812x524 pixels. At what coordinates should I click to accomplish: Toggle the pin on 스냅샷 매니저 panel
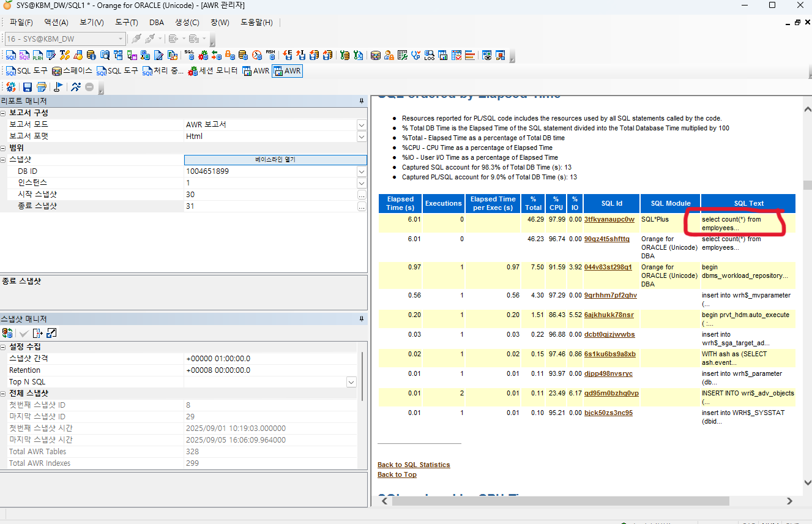tap(361, 319)
